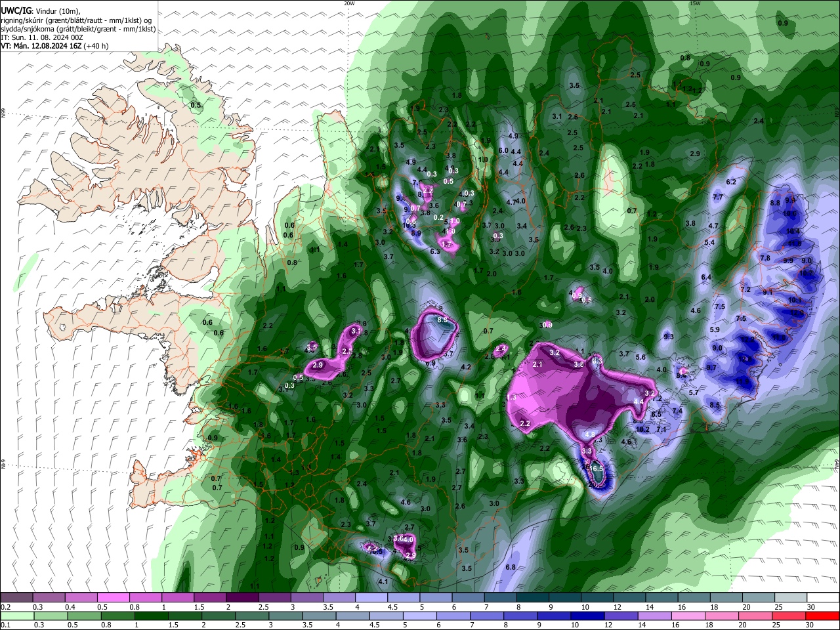This screenshot has height=630, width=840.
Task: Click the palest green rain swatch at 0.1
Action: [16, 616]
